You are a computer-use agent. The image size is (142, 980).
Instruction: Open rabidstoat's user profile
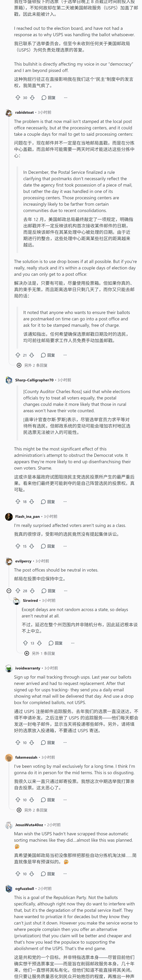24,112
